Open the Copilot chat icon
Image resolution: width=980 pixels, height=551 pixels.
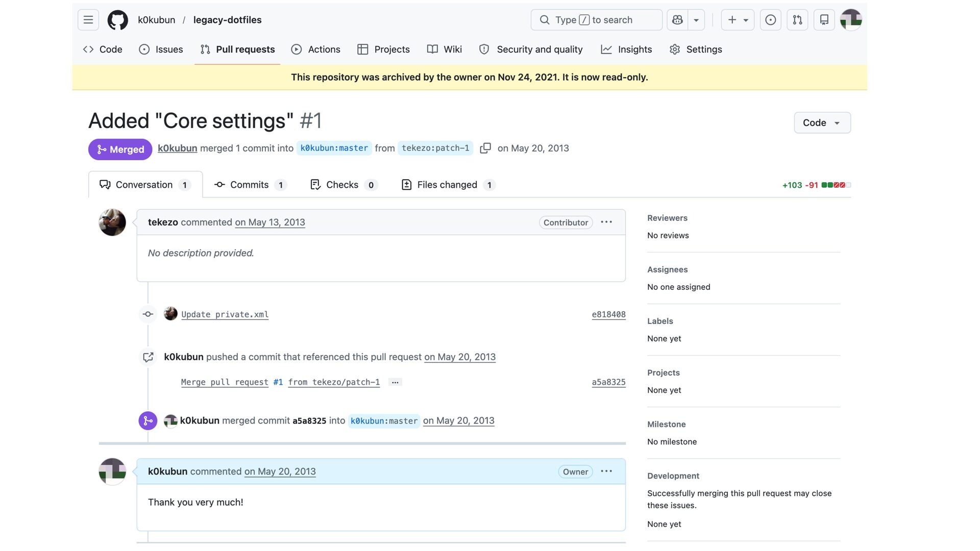click(677, 20)
